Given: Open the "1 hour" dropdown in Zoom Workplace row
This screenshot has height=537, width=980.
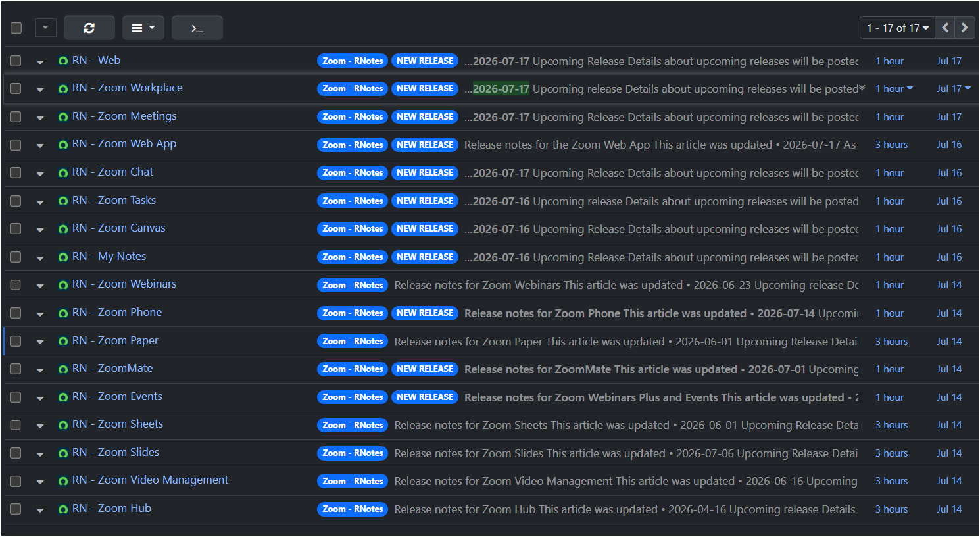Looking at the screenshot, I should (x=894, y=88).
